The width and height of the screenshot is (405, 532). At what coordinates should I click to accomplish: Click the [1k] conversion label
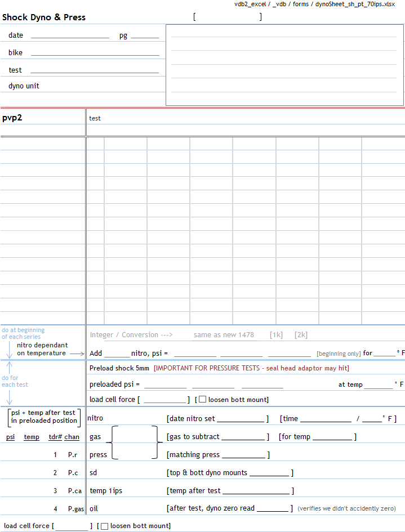[x=277, y=335]
